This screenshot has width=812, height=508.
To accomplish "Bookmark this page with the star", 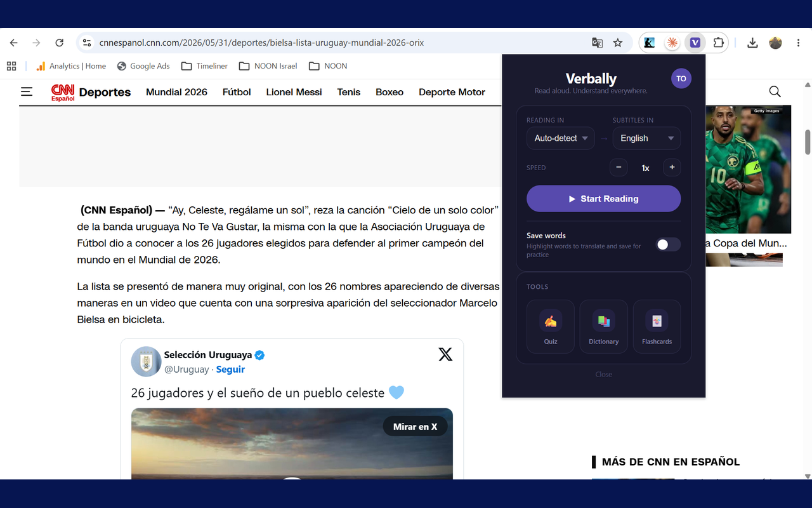I will click(x=618, y=43).
